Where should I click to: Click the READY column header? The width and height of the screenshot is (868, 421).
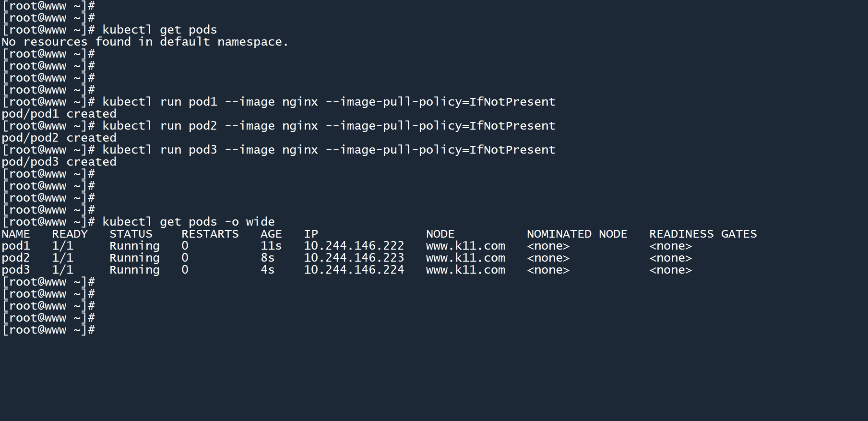70,234
